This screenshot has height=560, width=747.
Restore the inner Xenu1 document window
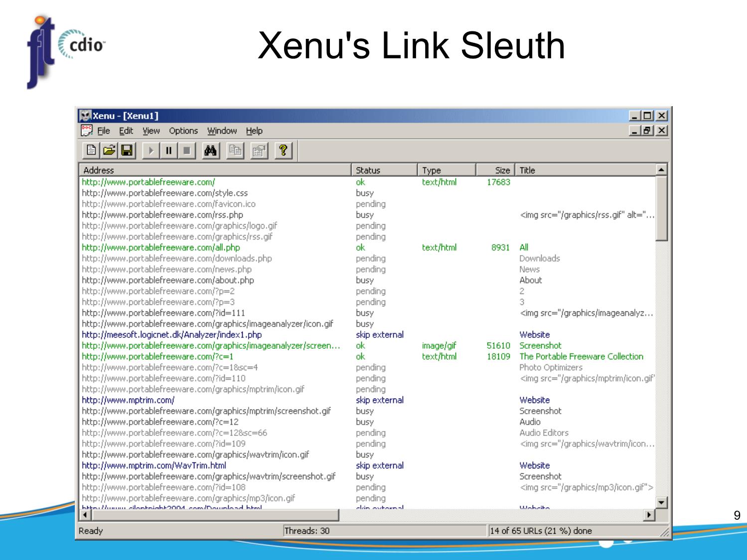[647, 131]
